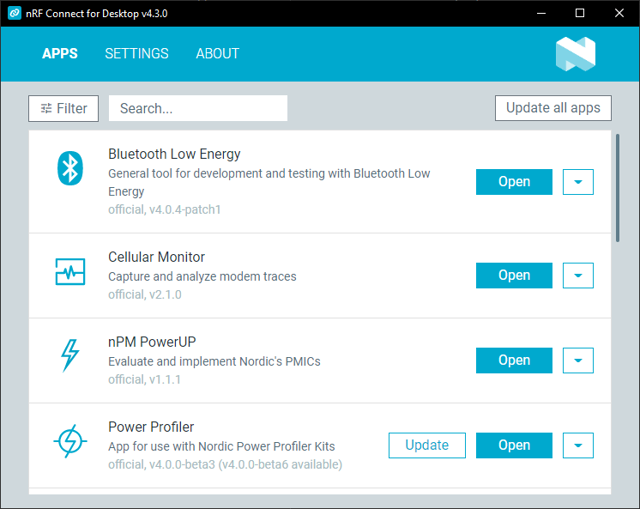This screenshot has height=509, width=640.
Task: Open the Filter options
Action: [63, 108]
